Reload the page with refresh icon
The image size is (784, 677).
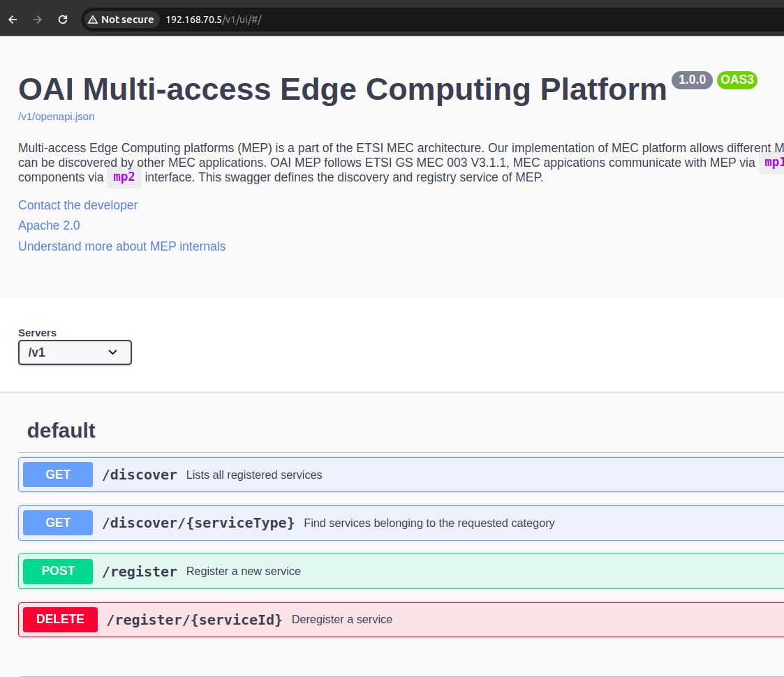(63, 20)
